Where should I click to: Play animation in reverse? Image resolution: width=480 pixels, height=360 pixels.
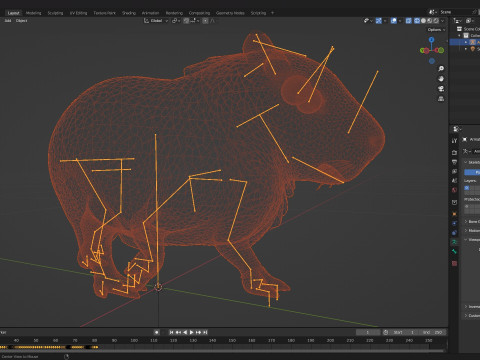click(x=185, y=332)
